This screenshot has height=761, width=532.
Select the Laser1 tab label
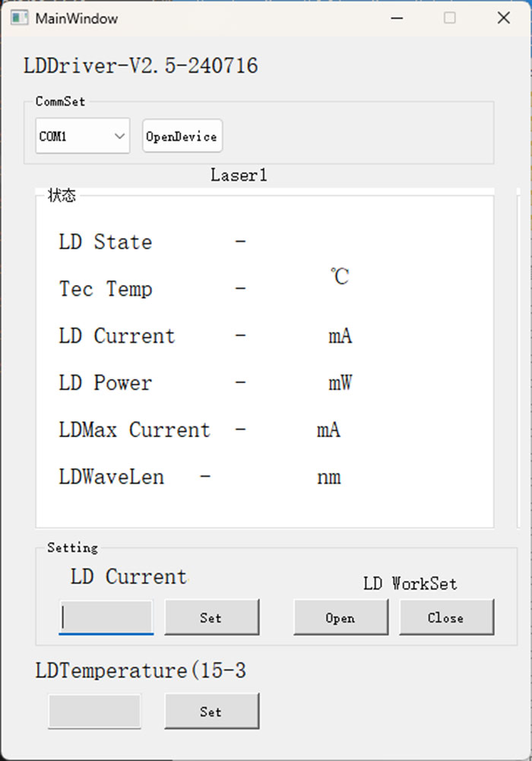pyautogui.click(x=239, y=176)
